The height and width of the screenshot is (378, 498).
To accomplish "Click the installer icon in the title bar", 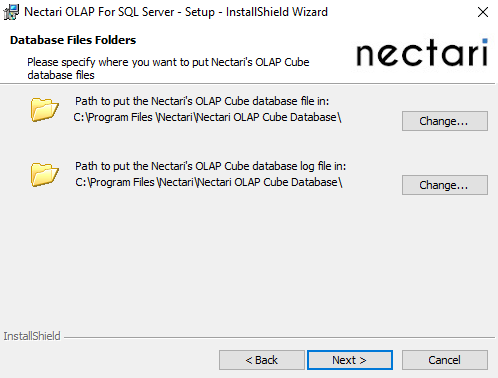I will pos(11,12).
